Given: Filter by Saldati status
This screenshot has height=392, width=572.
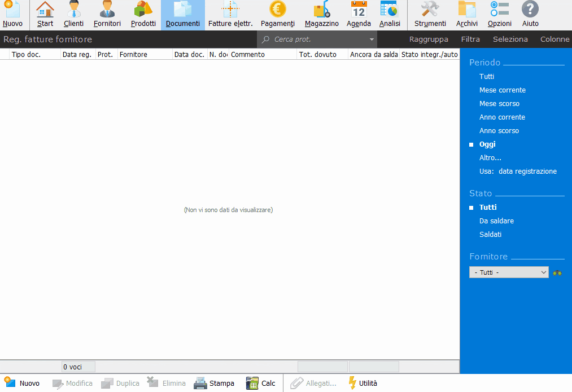Looking at the screenshot, I should (x=490, y=234).
